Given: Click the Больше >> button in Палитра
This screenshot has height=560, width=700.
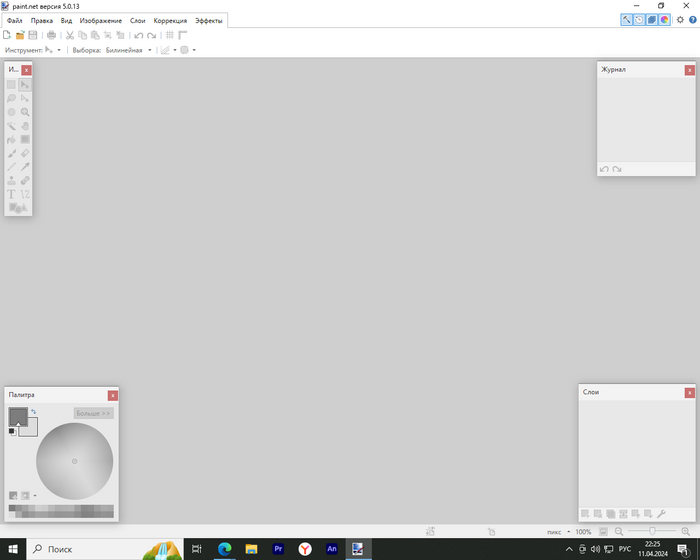Looking at the screenshot, I should coord(93,412).
